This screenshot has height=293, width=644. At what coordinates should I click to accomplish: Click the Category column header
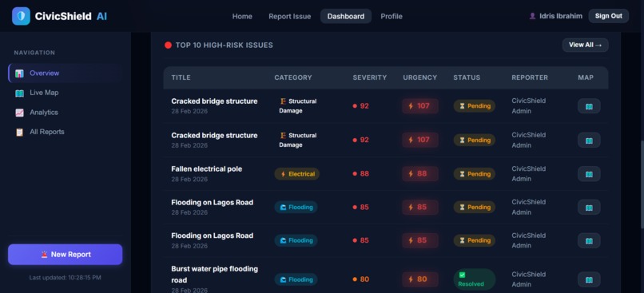[x=293, y=77]
